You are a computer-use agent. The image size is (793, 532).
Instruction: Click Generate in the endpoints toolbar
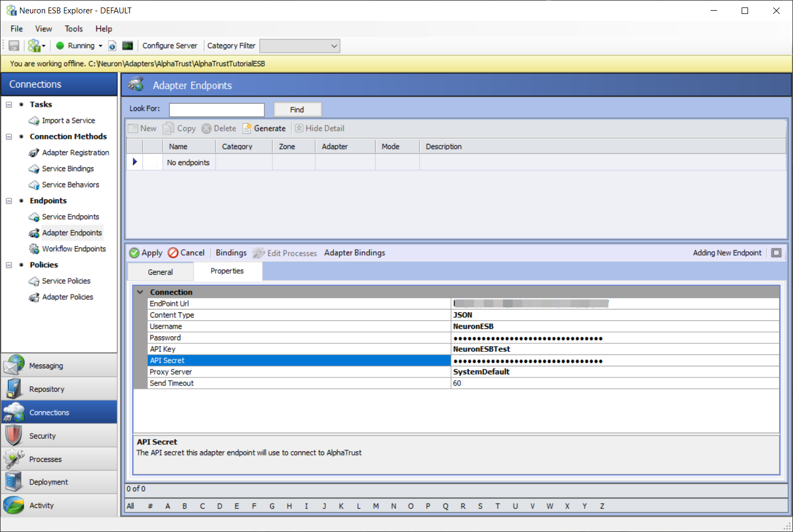point(264,129)
